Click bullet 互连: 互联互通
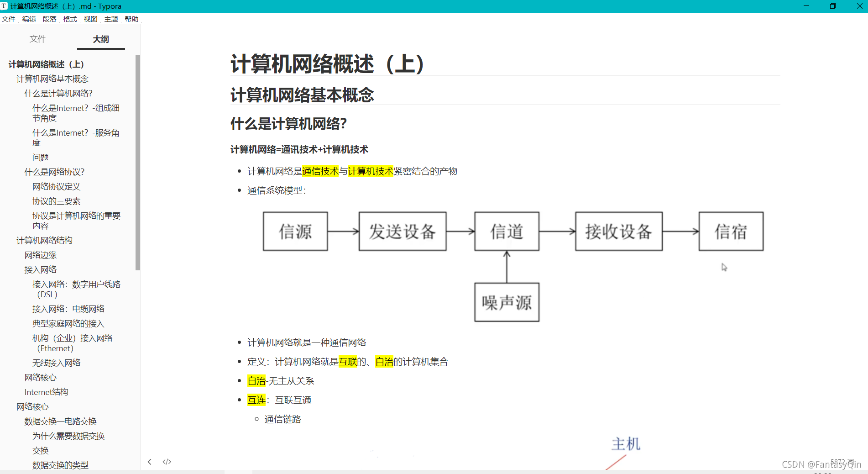The width and height of the screenshot is (868, 474). pyautogui.click(x=279, y=400)
